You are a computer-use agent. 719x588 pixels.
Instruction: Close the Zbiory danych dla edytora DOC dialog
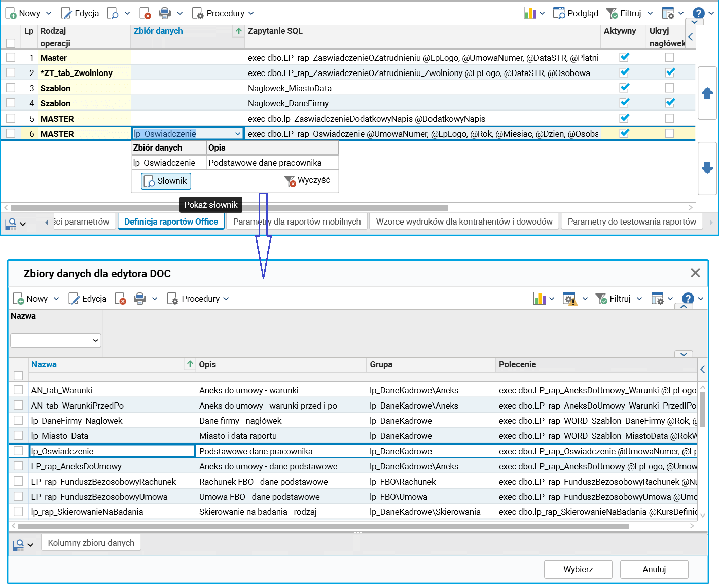point(696,273)
